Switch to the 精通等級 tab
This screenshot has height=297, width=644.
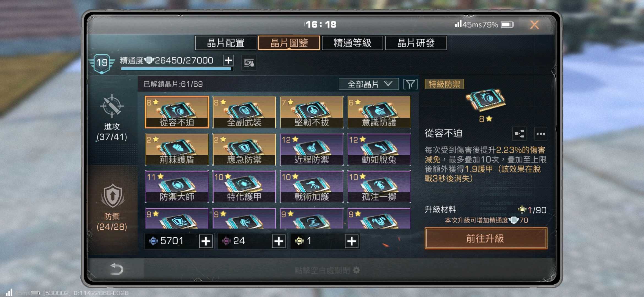point(352,43)
